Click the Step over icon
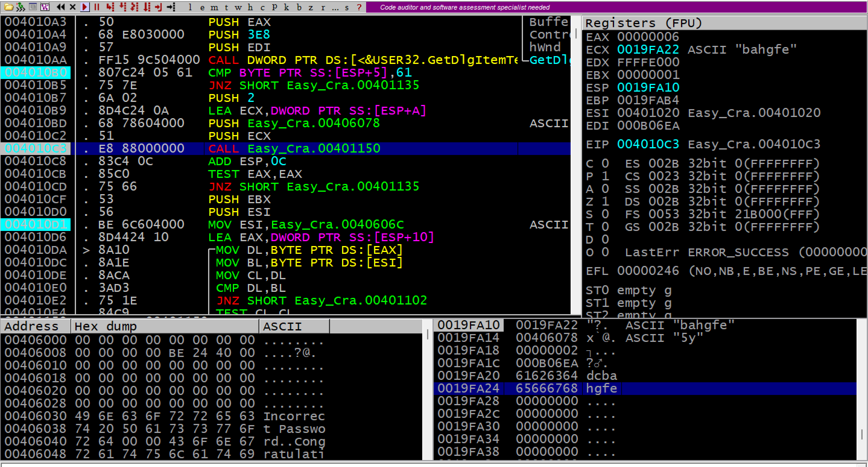This screenshot has width=868, height=467. (122, 7)
